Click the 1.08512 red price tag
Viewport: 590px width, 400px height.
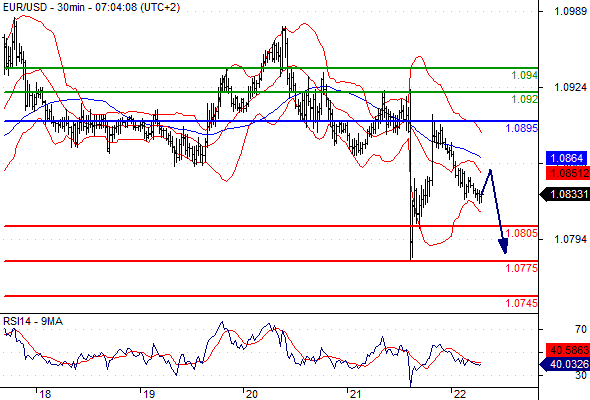pyautogui.click(x=568, y=173)
